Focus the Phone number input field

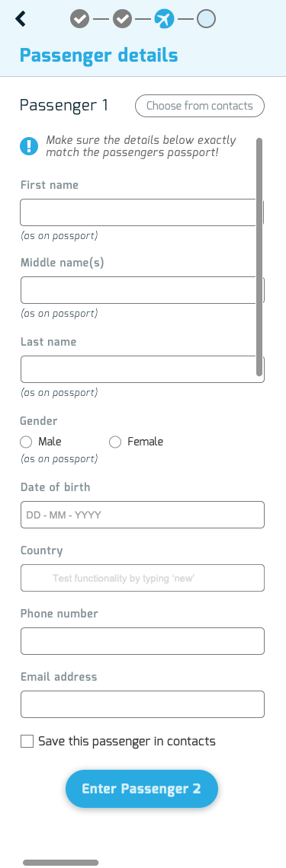143,641
